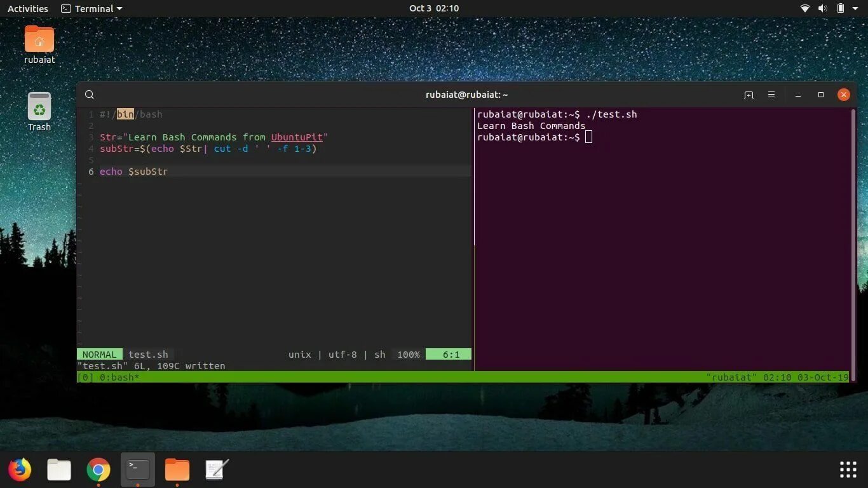This screenshot has height=488, width=868.
Task: Click the battery status icon
Action: tap(841, 8)
